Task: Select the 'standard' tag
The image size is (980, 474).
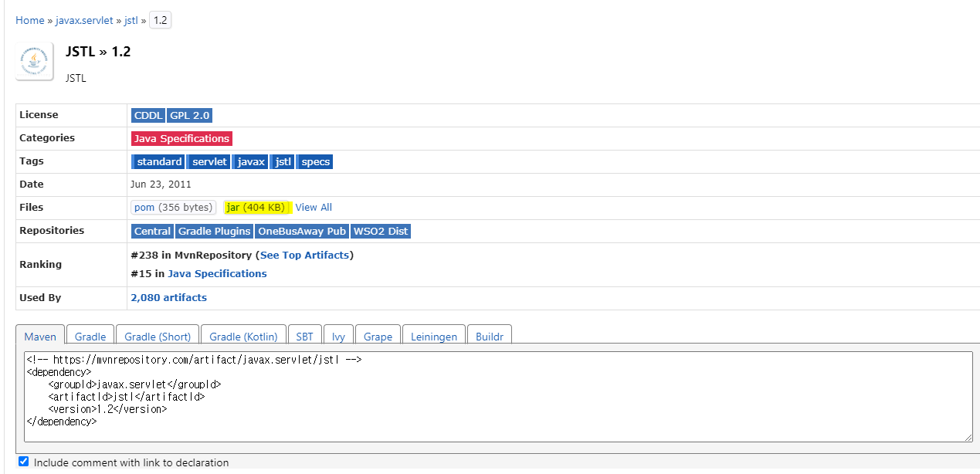Action: (x=159, y=161)
